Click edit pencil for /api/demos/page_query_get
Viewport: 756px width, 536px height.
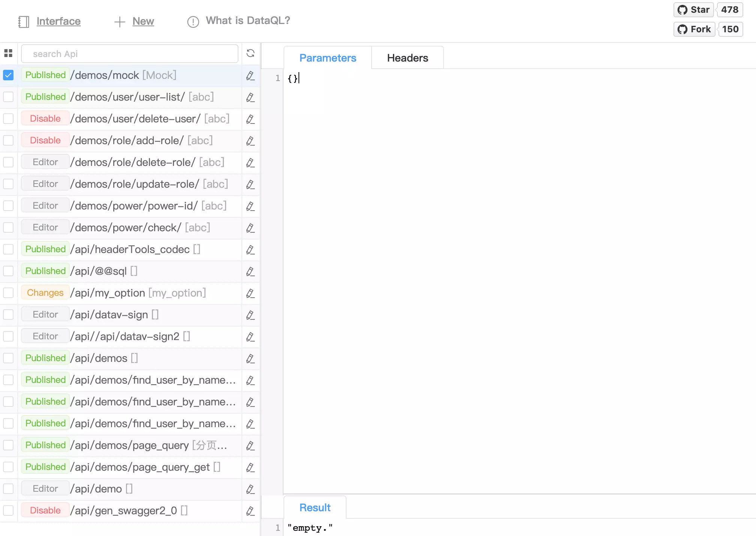250,467
